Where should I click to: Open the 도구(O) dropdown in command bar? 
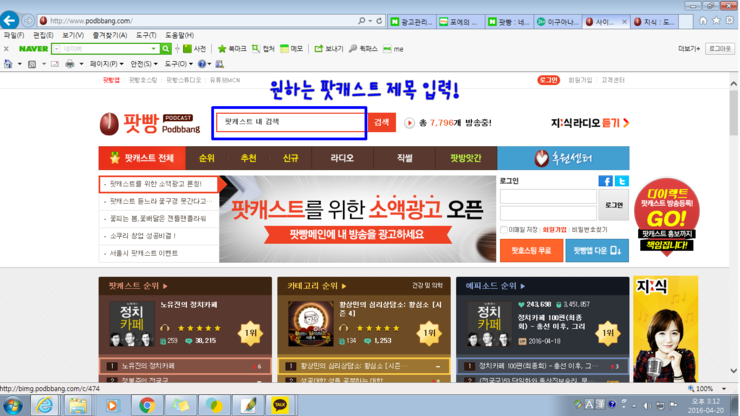[178, 64]
